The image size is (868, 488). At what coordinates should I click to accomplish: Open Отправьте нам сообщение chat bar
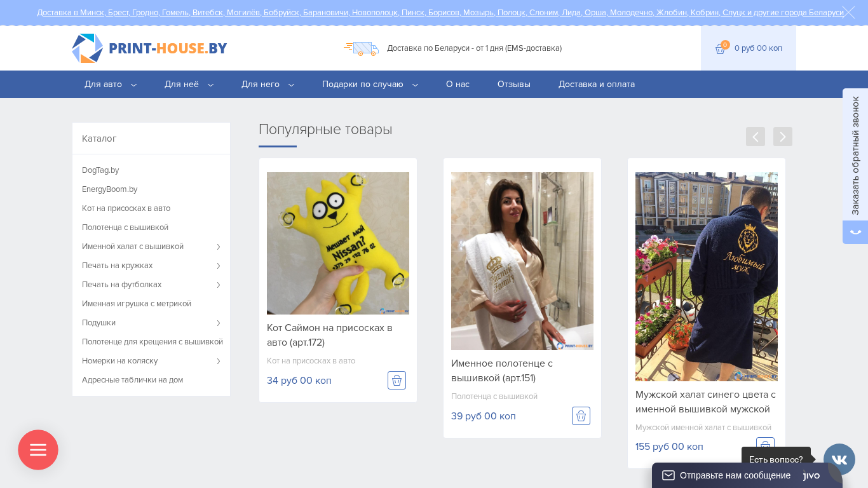[x=747, y=475]
